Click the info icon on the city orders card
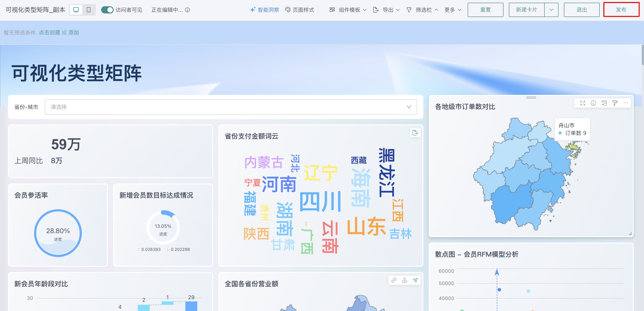Image resolution: width=644 pixels, height=311 pixels. [593, 103]
